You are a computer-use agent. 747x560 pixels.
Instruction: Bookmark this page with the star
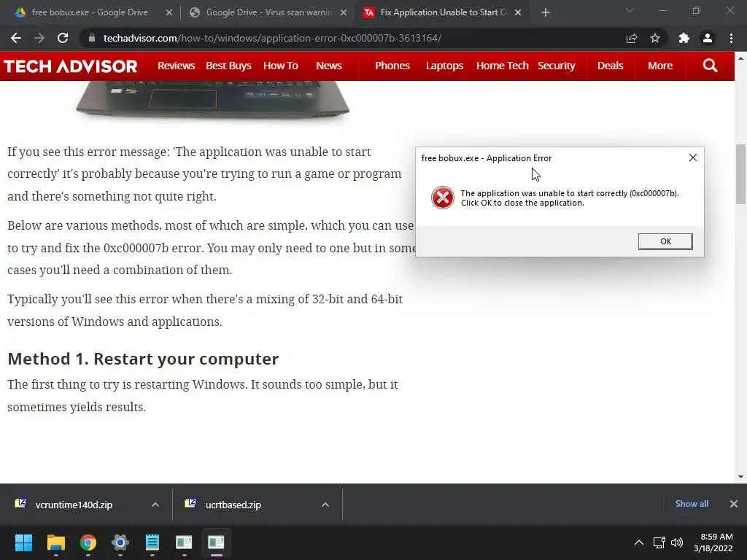[655, 38]
